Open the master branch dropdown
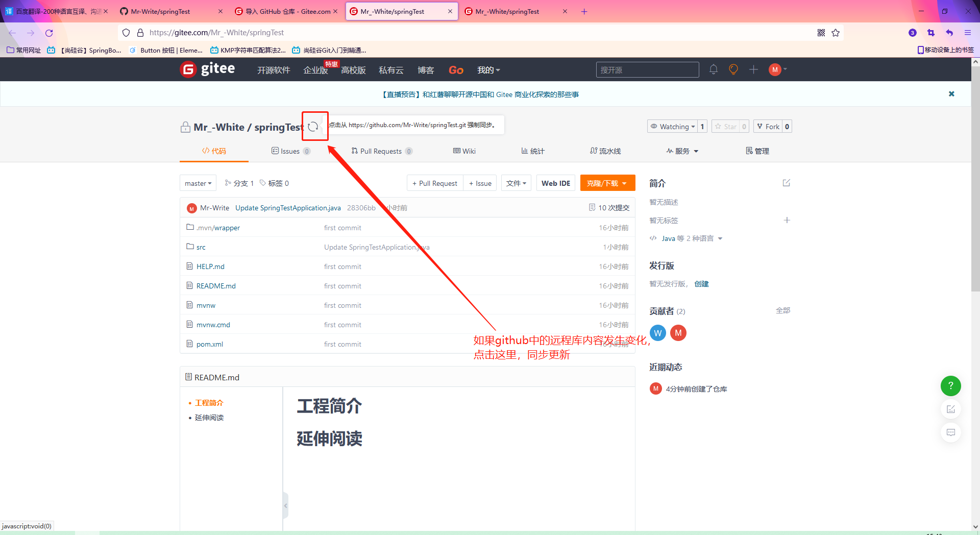The width and height of the screenshot is (980, 535). click(x=198, y=183)
